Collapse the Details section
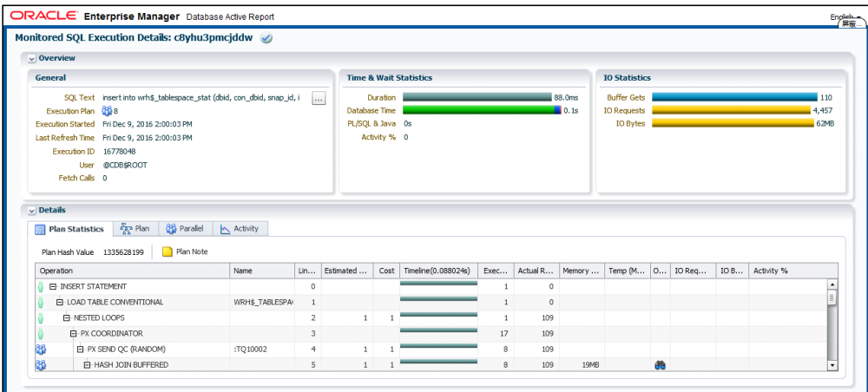This screenshot has width=868, height=392. pyautogui.click(x=32, y=210)
